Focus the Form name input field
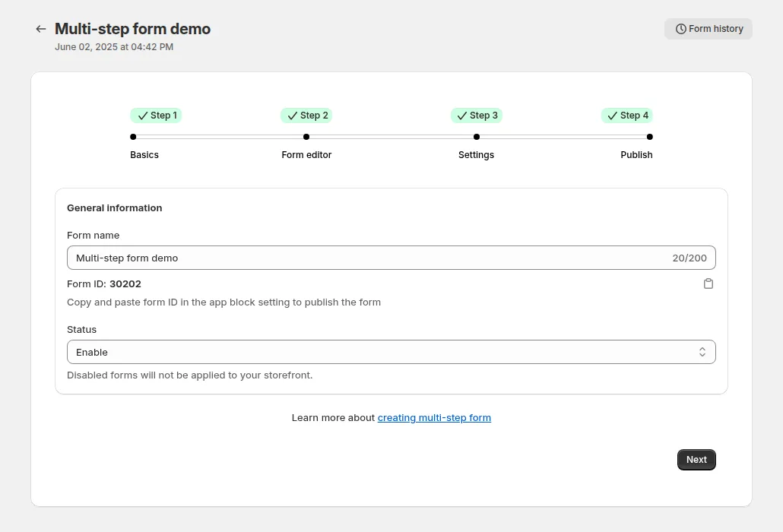This screenshot has width=783, height=532. pyautogui.click(x=391, y=258)
